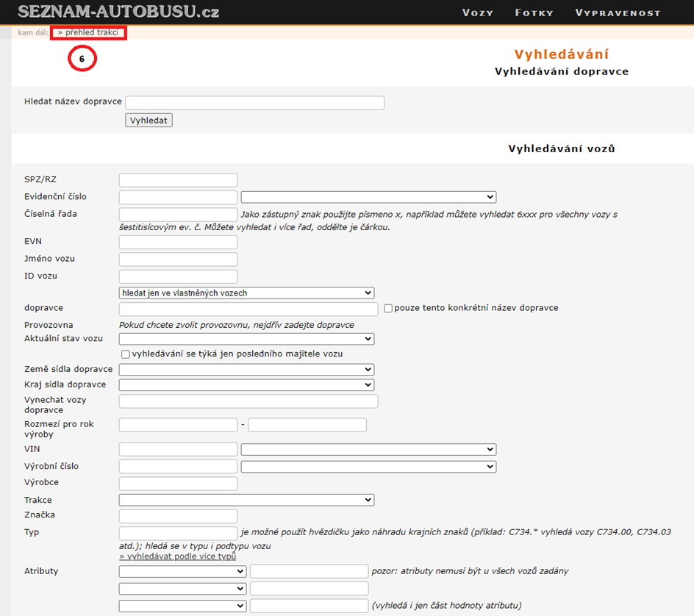Click the Vyhledávání dopravce heading
Screen dimensions: 694x616
(562, 72)
